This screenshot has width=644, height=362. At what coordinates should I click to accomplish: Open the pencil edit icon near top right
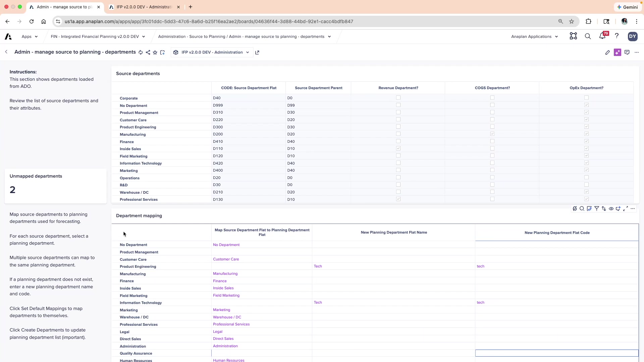point(608,52)
